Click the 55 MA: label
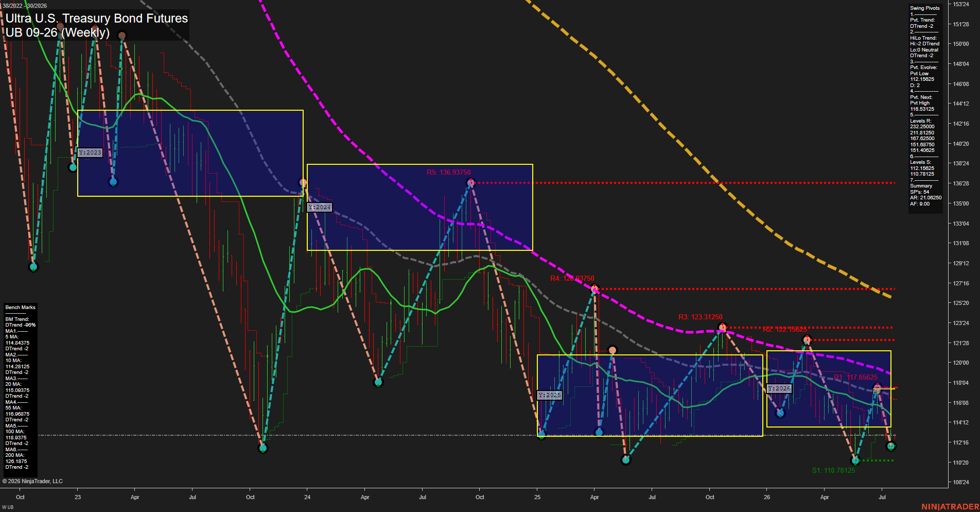 pyautogui.click(x=13, y=408)
